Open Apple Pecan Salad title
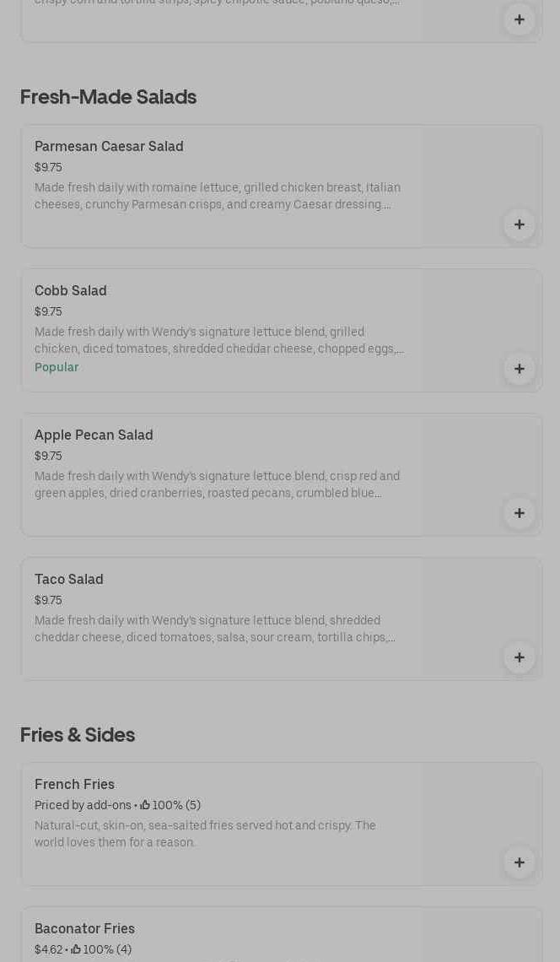The width and height of the screenshot is (560, 962). click(x=94, y=435)
